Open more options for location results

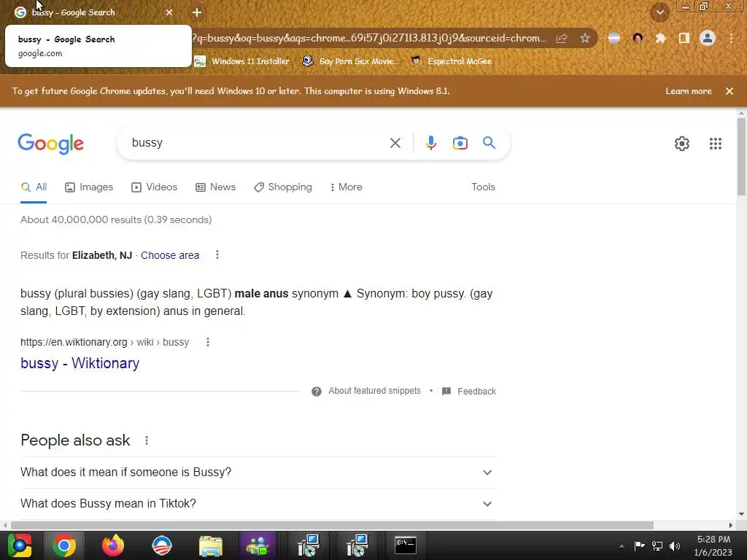217,254
